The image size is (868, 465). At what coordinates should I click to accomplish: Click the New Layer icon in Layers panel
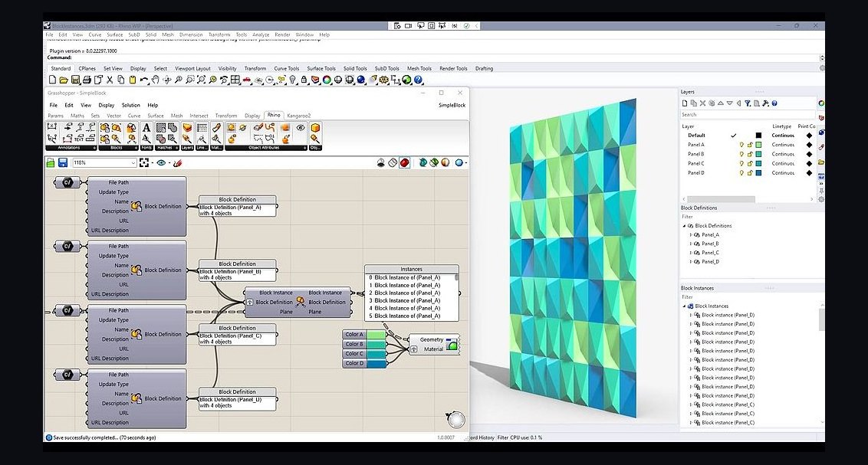(x=685, y=103)
